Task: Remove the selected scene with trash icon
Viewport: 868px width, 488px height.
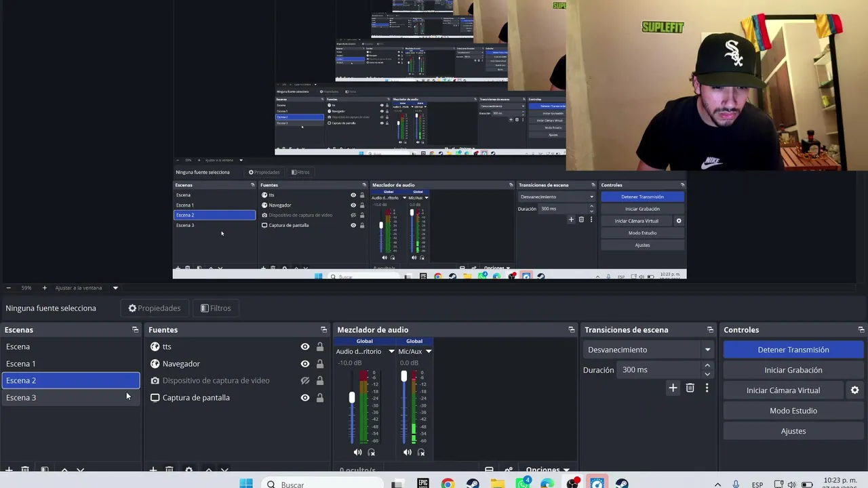Action: click(x=25, y=470)
